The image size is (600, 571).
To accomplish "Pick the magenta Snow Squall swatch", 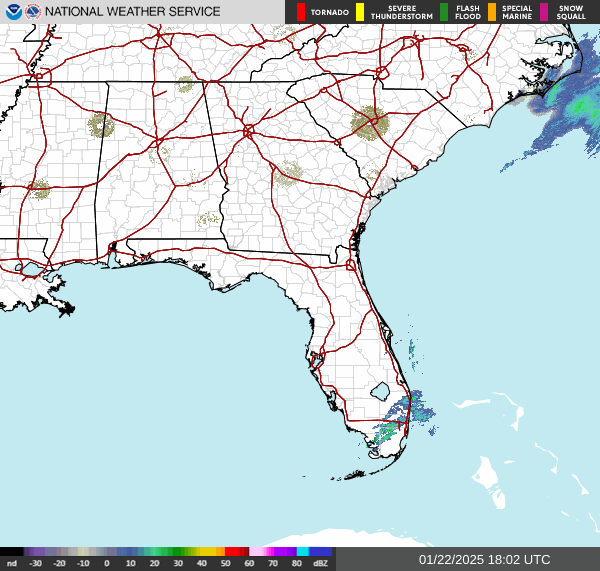I will pyautogui.click(x=544, y=12).
